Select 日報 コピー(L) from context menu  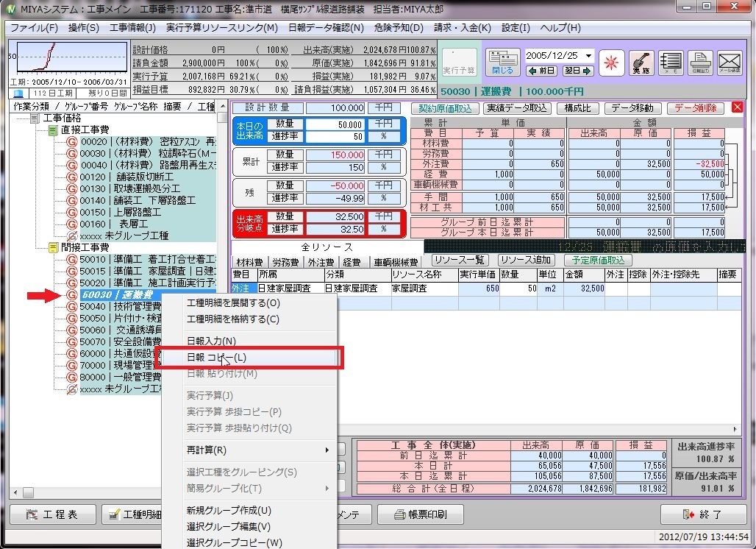click(249, 358)
